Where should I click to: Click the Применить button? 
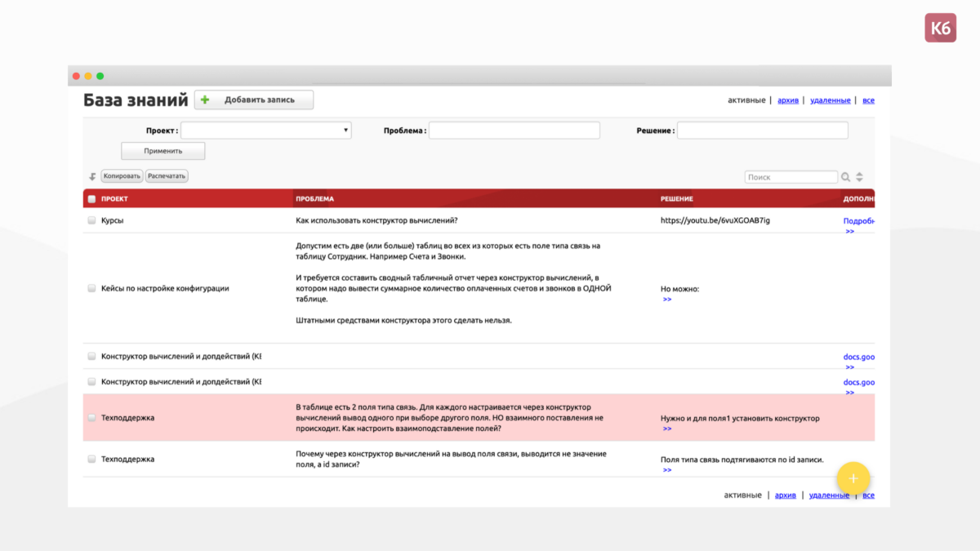pyautogui.click(x=163, y=150)
